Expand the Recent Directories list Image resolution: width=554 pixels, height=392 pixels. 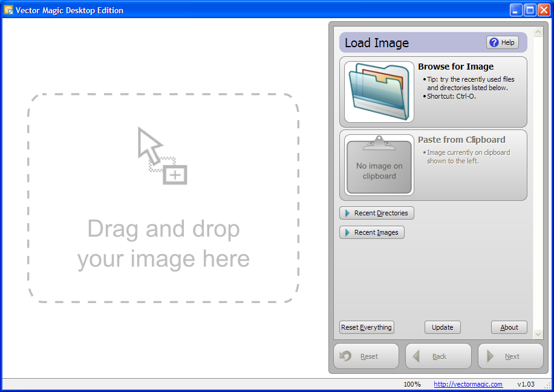376,213
